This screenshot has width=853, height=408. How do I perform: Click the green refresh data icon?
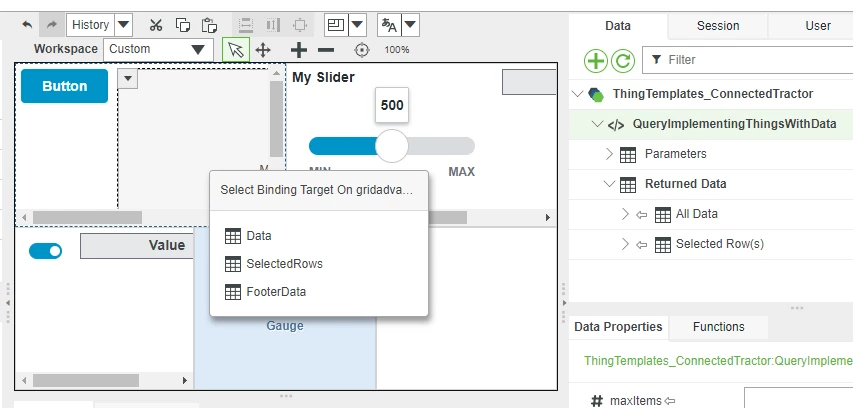point(623,60)
